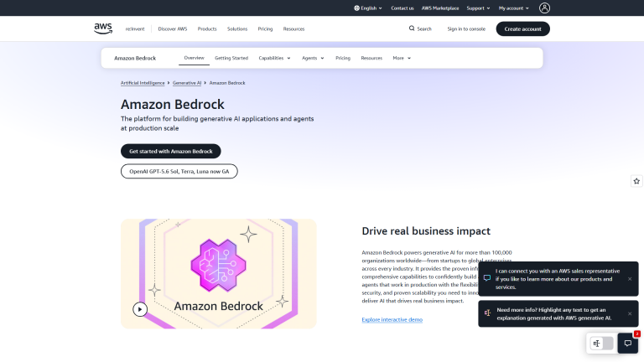
Task: Open the Products menu
Action: [207, 28]
